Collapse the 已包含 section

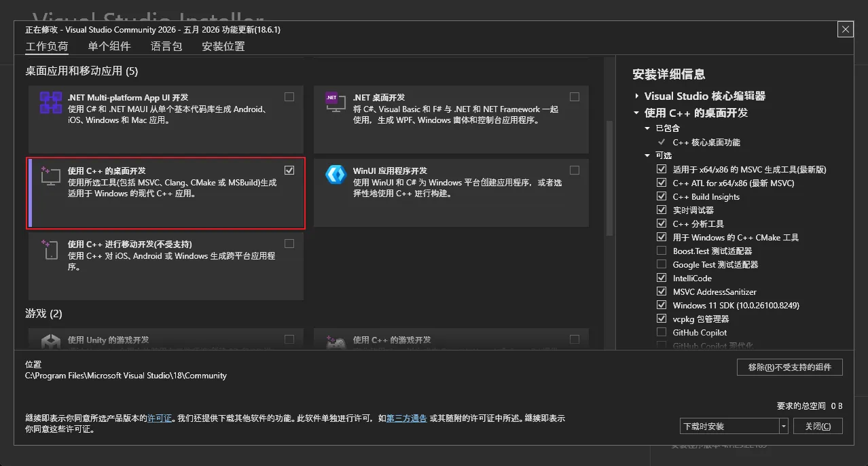tap(648, 128)
